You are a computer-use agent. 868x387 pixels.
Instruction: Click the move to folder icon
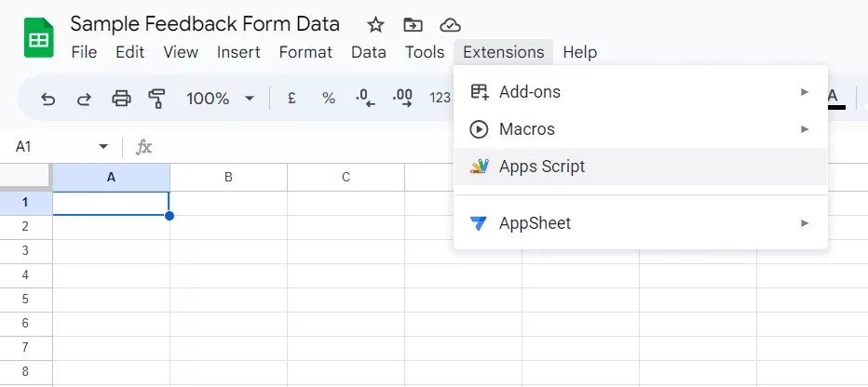coord(413,25)
